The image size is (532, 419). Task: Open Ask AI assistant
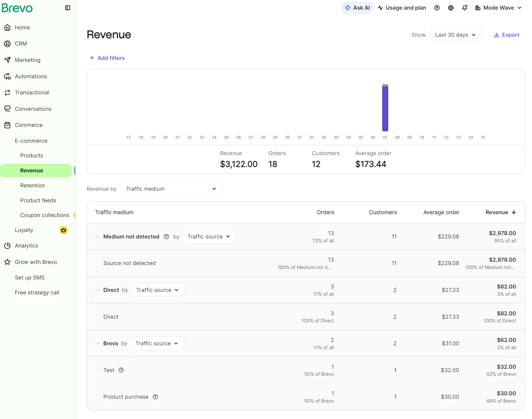click(x=357, y=8)
